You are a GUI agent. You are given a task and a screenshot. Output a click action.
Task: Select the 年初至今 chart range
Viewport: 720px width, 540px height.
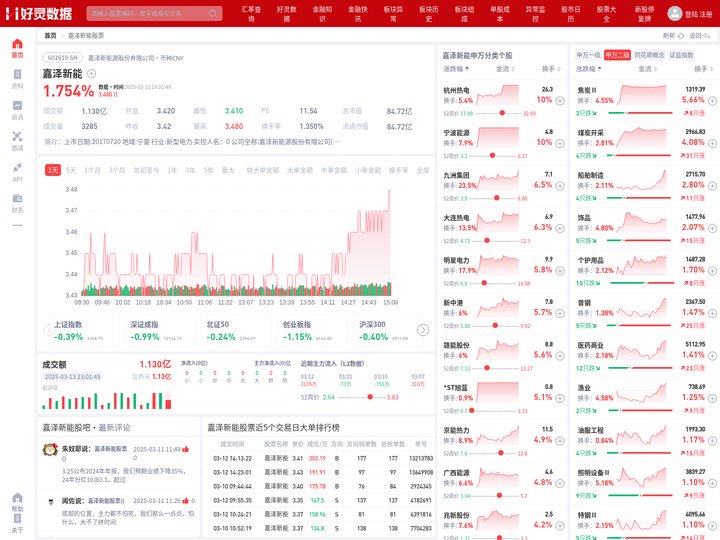(x=146, y=170)
